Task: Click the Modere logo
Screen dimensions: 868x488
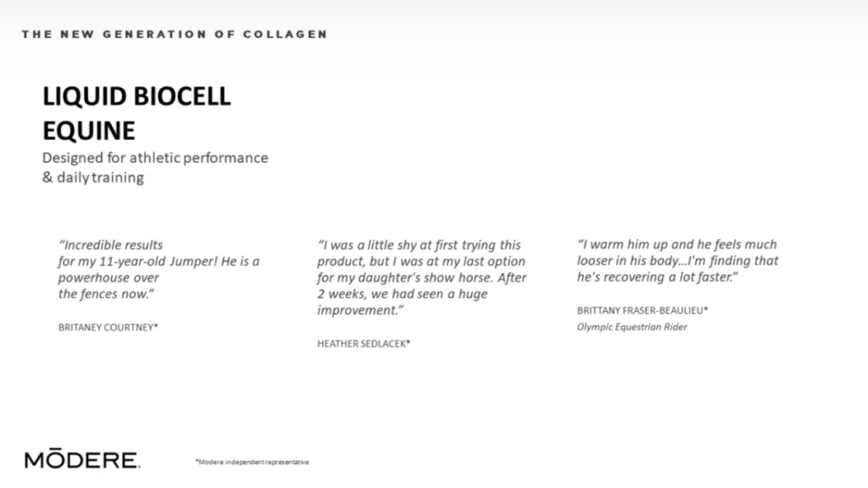Action: 82,458
